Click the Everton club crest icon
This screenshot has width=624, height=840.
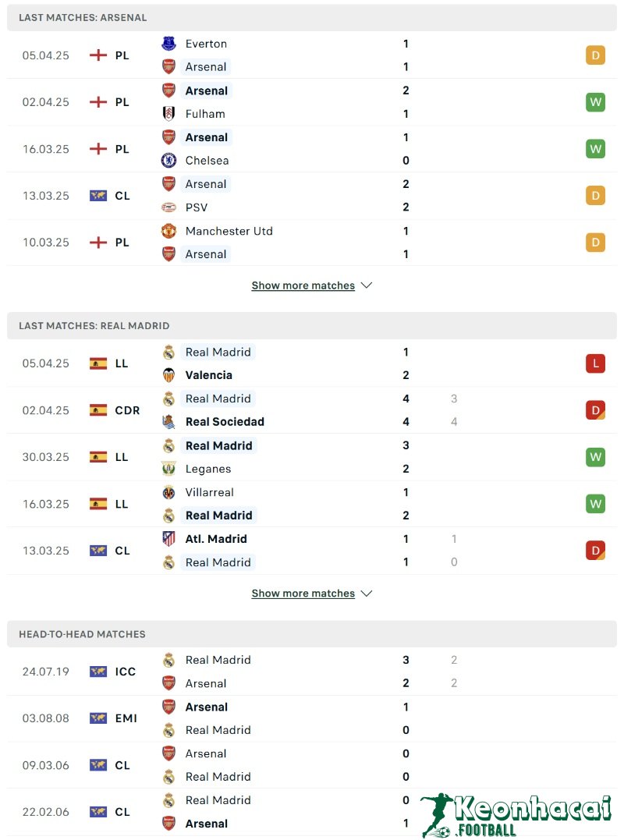168,44
